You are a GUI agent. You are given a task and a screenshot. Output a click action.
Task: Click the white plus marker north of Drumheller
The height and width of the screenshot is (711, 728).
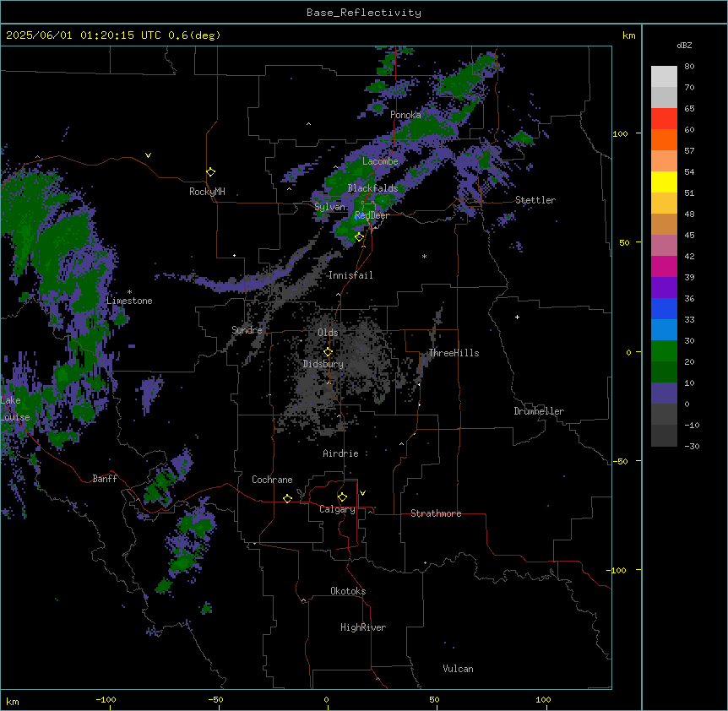517,317
